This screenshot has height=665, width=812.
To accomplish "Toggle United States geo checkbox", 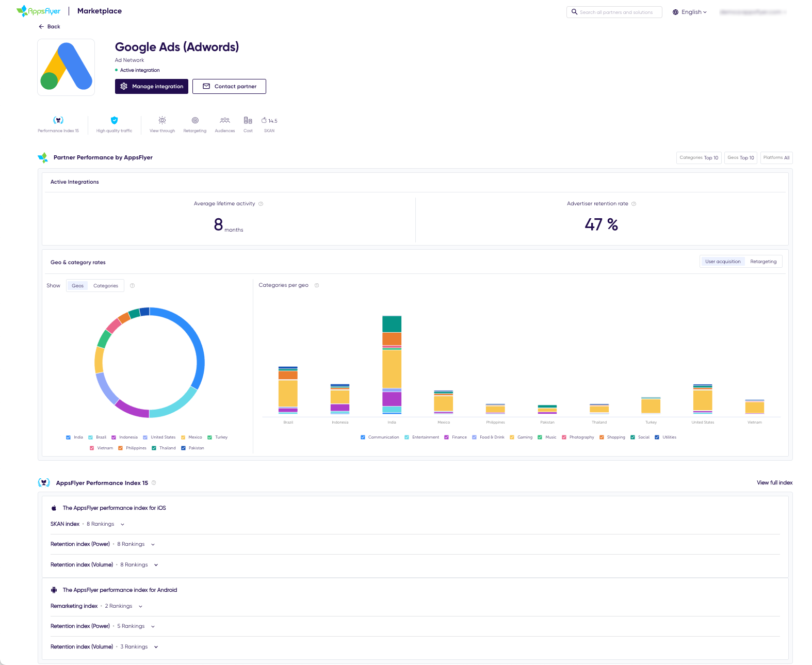I will click(x=145, y=437).
